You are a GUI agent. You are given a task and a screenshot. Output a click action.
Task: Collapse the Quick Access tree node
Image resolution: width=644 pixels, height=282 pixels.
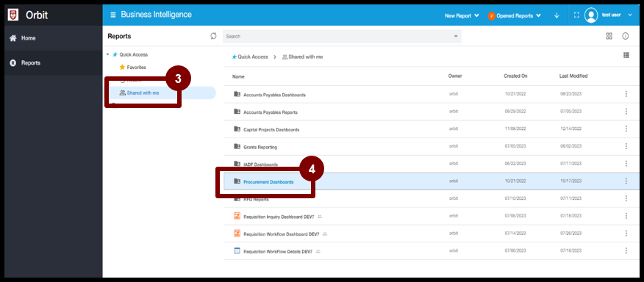107,54
